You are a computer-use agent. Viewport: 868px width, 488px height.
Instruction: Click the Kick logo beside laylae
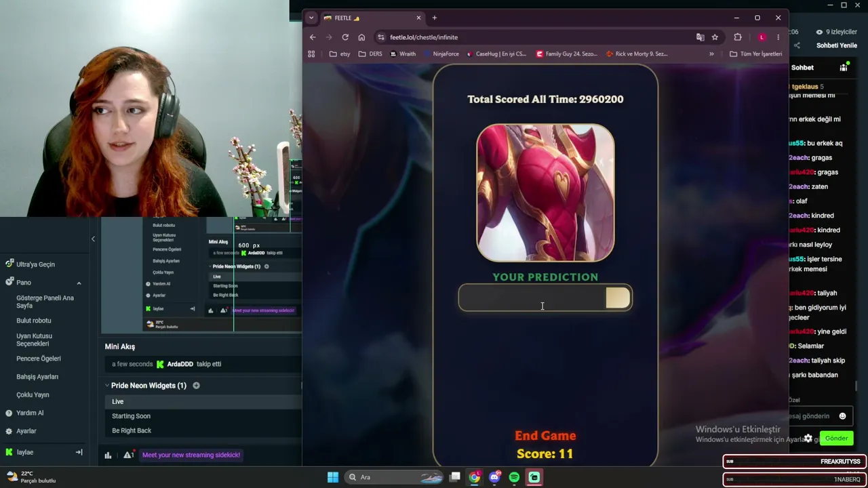(x=9, y=452)
